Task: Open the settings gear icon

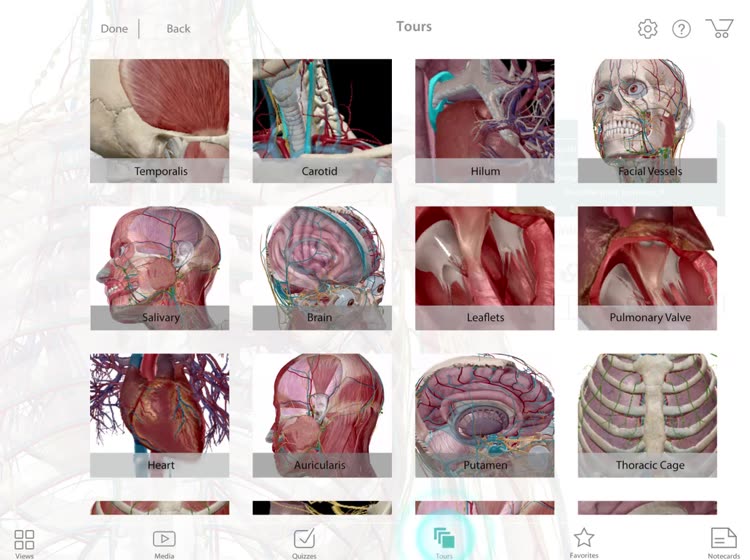Action: (x=647, y=29)
